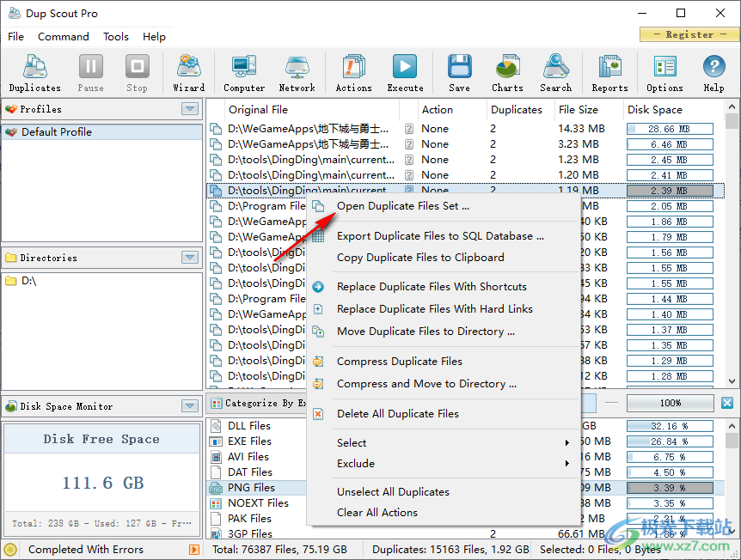Image resolution: width=741 pixels, height=560 pixels.
Task: Sort by the Duplicates column header
Action: pos(520,110)
